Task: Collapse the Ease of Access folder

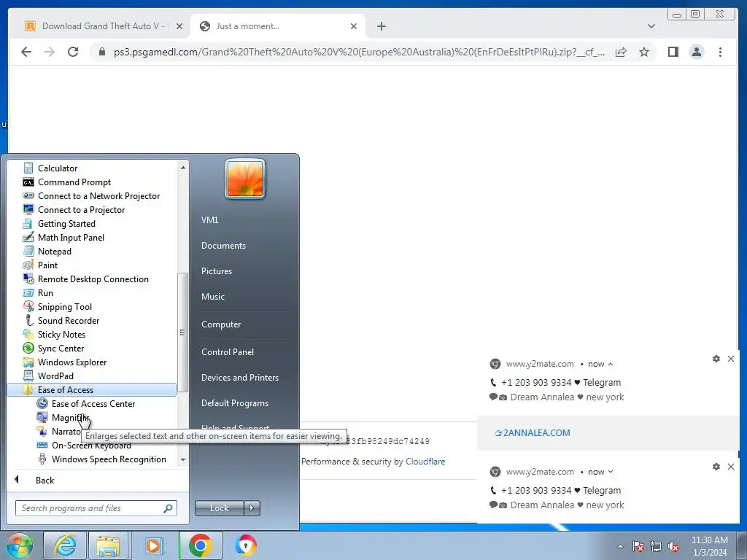Action: click(91, 389)
